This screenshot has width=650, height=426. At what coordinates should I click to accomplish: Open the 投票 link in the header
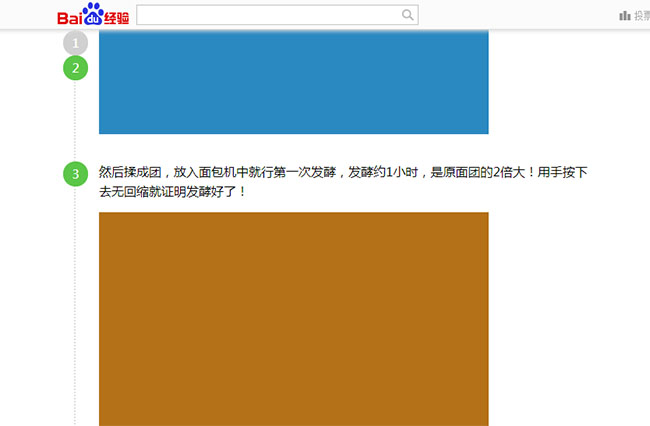(641, 15)
